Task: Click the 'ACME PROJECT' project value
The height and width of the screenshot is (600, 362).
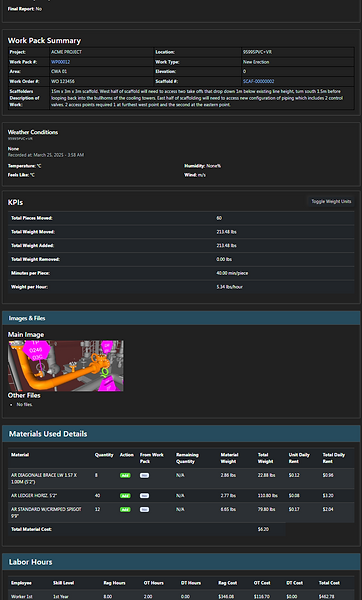Action: pos(66,52)
